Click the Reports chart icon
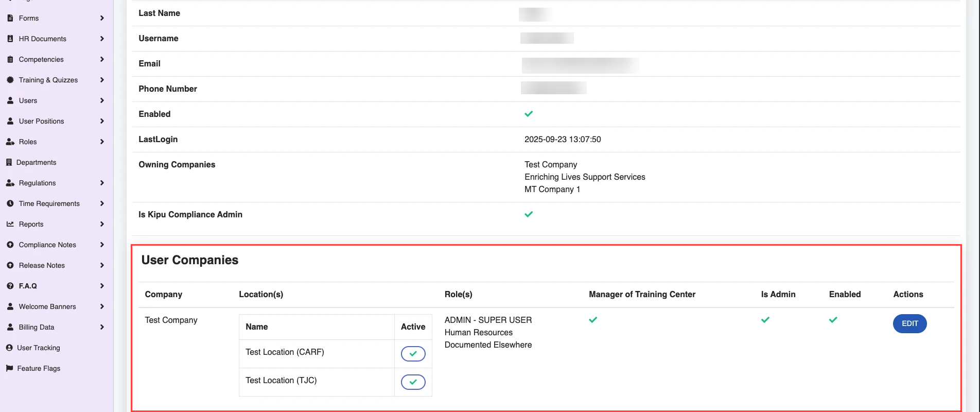Image resolution: width=980 pixels, height=412 pixels. [10, 224]
